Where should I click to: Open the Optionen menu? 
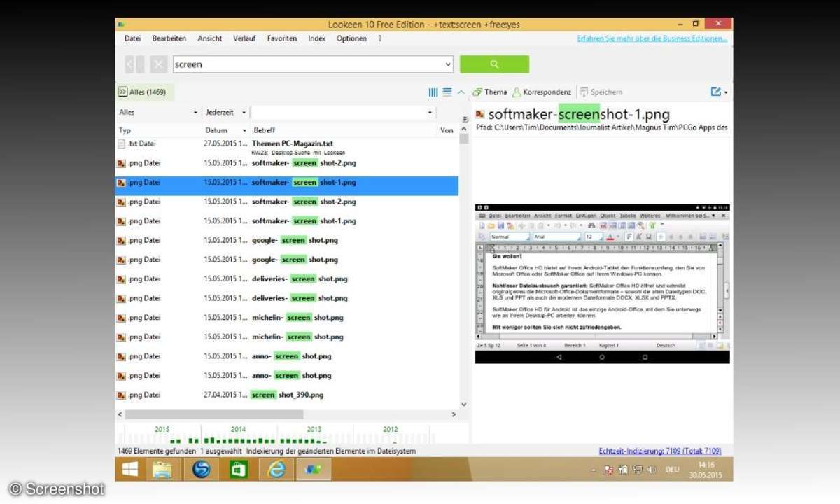click(351, 38)
